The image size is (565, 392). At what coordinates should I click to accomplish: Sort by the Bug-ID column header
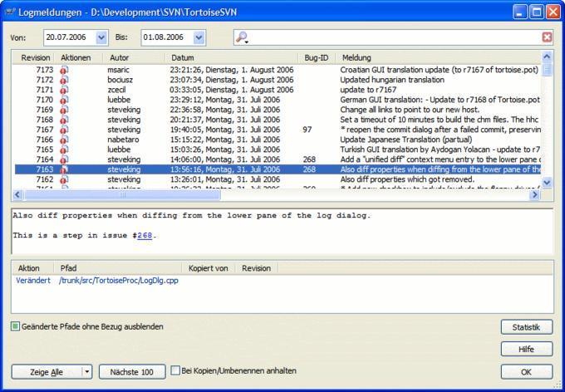click(x=317, y=57)
